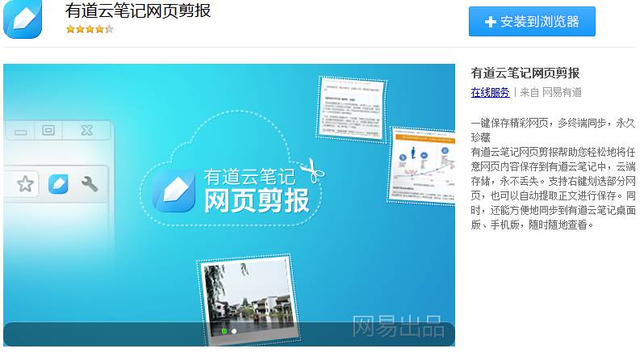Click the 来自 网易有道 publisher text
Screen dimensions: 644x357
[x=550, y=93]
